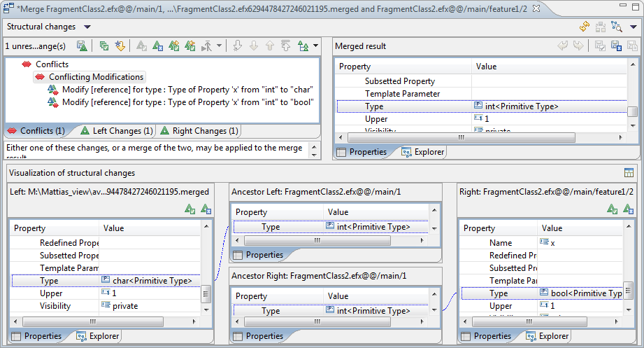Screen dimensions: 644x348
Task: Click the Right pane horizontal scrollbar thumb
Action: 529,321
